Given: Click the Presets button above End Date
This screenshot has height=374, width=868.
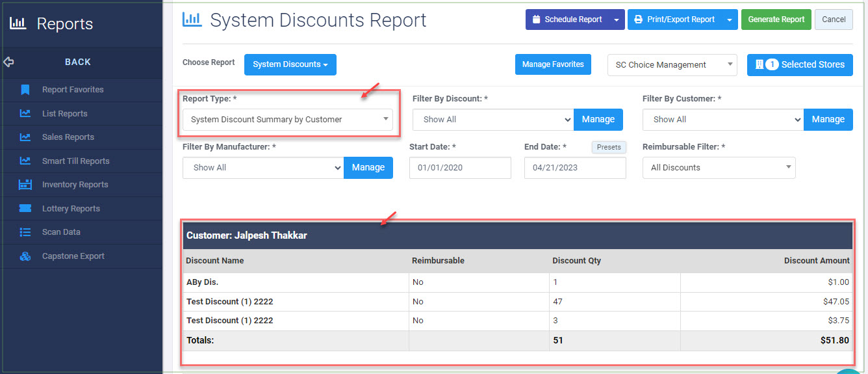Looking at the screenshot, I should (609, 147).
